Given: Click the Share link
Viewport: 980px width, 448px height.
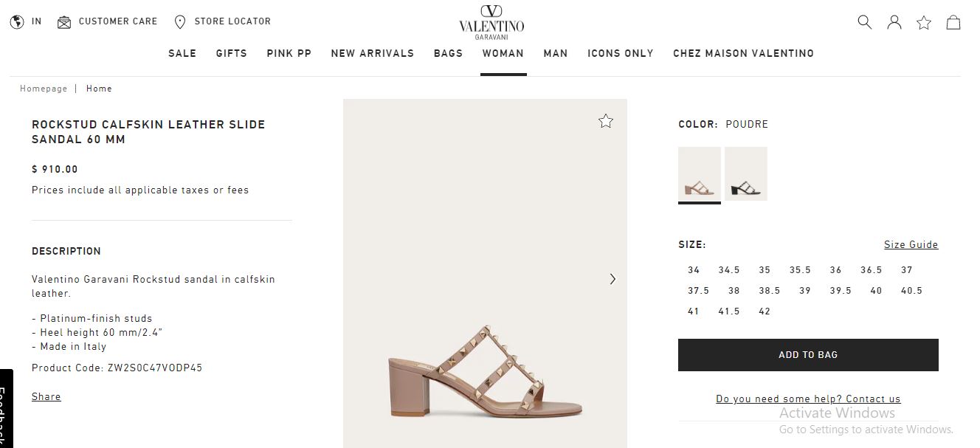Looking at the screenshot, I should click(46, 397).
